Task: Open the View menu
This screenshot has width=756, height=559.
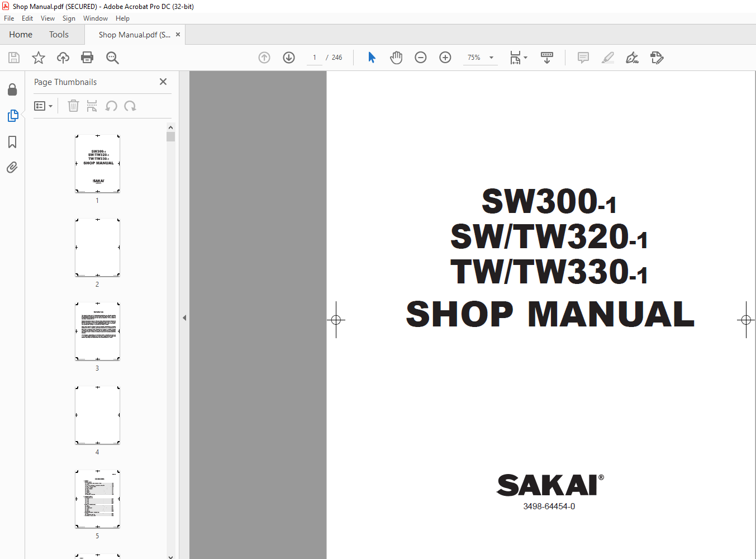Action: pyautogui.click(x=47, y=18)
